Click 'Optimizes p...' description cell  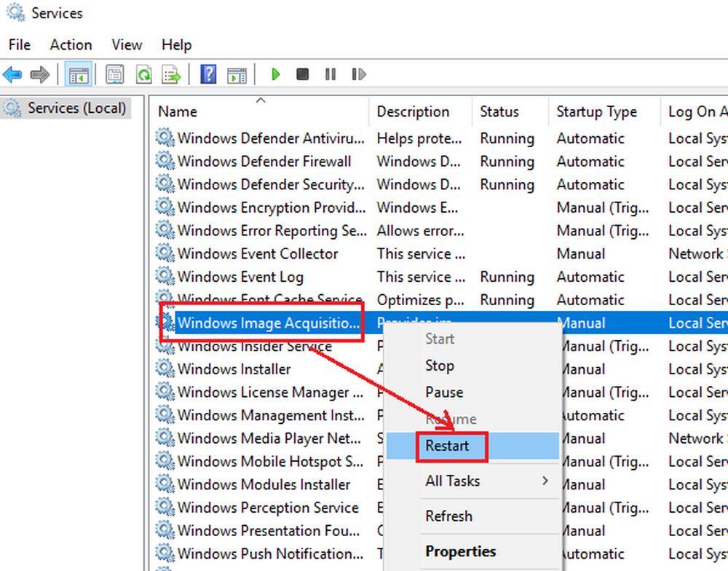[x=420, y=299]
